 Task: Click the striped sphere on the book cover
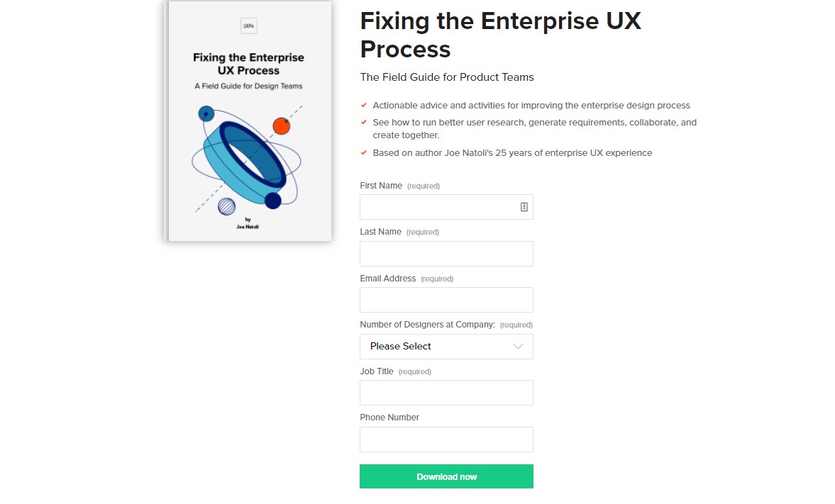(x=226, y=206)
